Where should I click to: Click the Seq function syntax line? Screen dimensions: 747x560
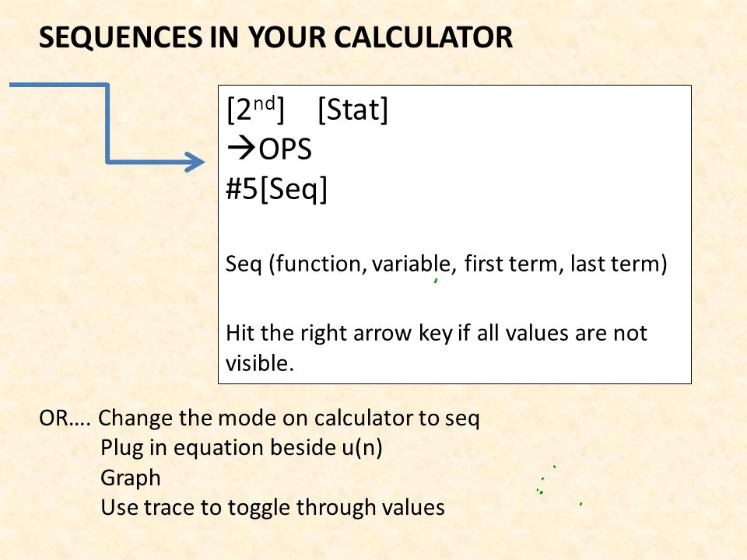(447, 264)
